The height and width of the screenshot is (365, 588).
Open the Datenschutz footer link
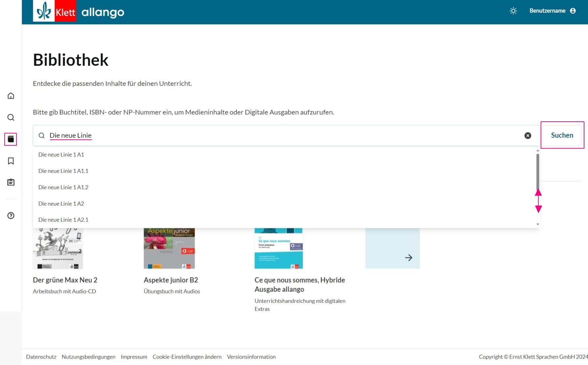coord(41,357)
